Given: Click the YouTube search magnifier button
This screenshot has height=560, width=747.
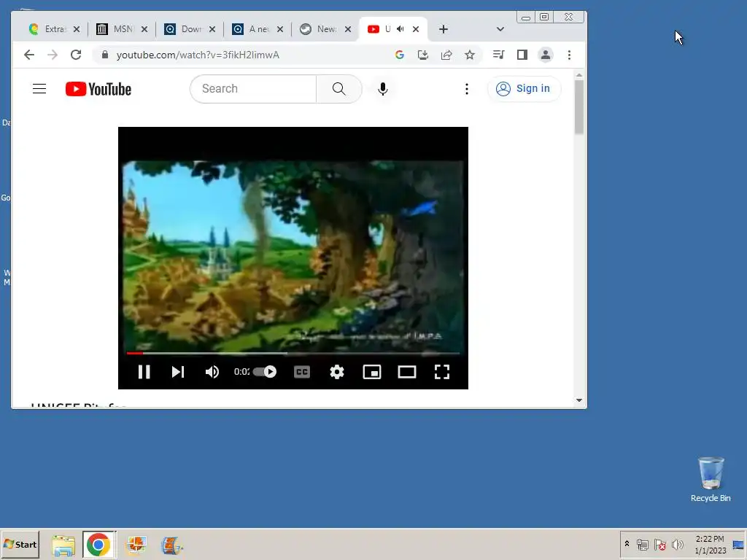Looking at the screenshot, I should coord(339,88).
